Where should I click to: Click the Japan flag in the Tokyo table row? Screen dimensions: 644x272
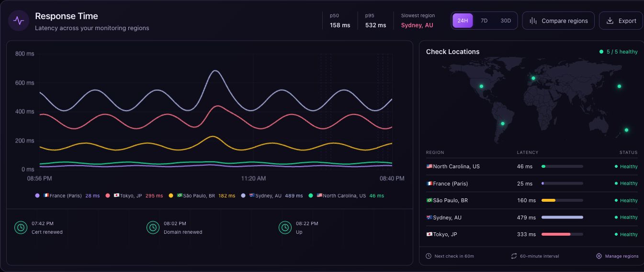[429, 234]
